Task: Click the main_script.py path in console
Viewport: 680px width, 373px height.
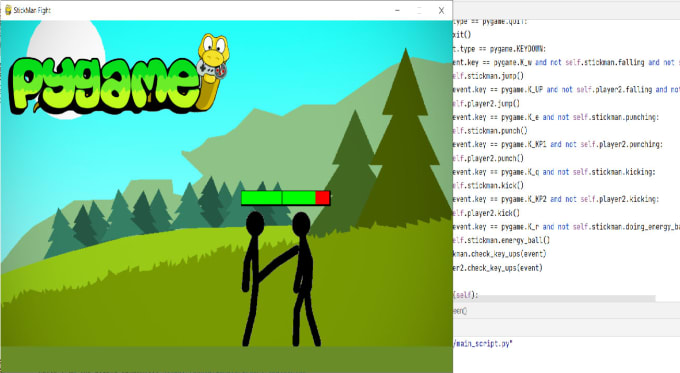Action: tap(483, 344)
